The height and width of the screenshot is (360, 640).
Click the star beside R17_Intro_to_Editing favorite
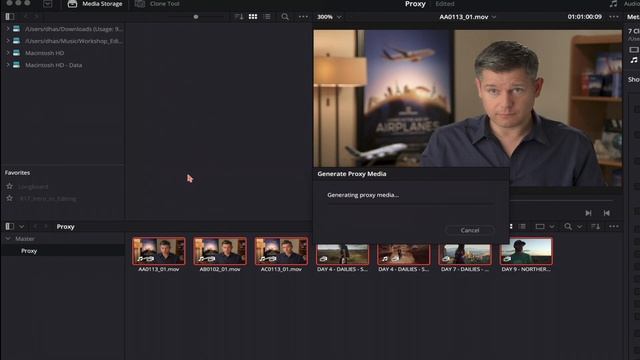coord(9,198)
